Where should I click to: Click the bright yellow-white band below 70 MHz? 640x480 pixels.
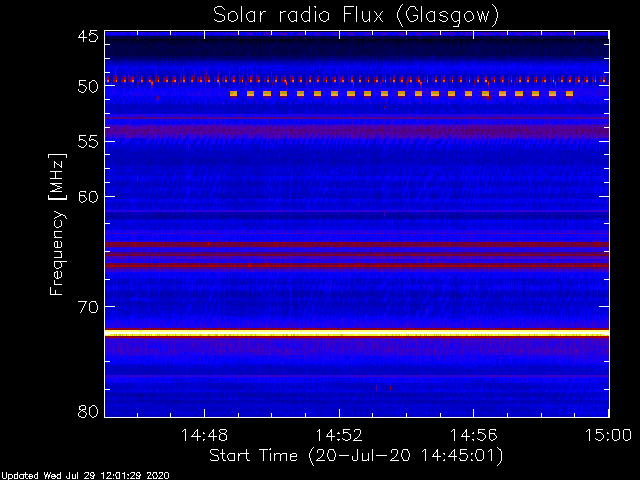pyautogui.click(x=357, y=333)
